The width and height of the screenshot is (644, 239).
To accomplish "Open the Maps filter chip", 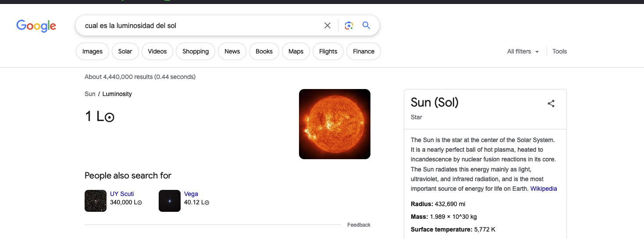I will 296,51.
